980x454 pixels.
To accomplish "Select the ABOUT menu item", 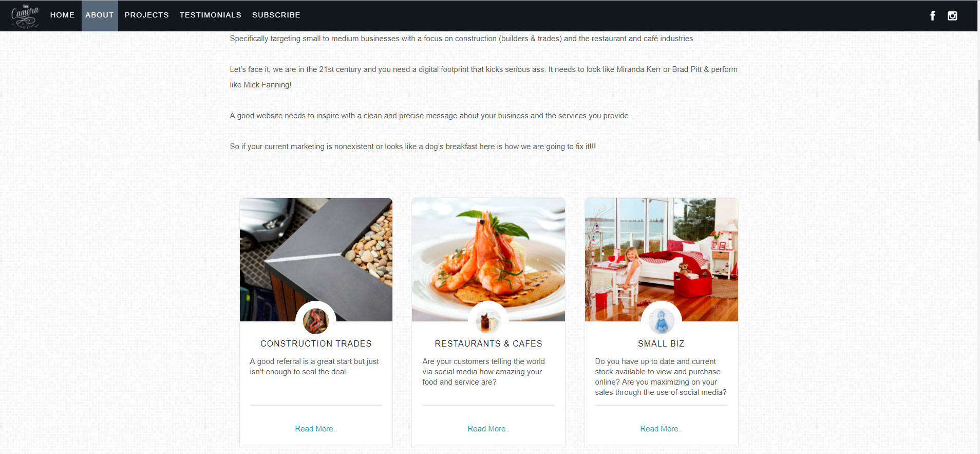I will (x=100, y=15).
